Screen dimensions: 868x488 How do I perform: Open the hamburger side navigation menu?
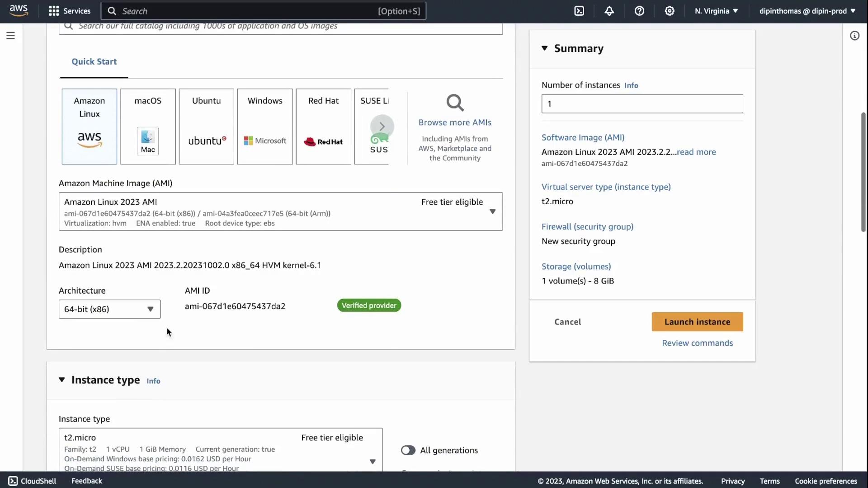(10, 35)
